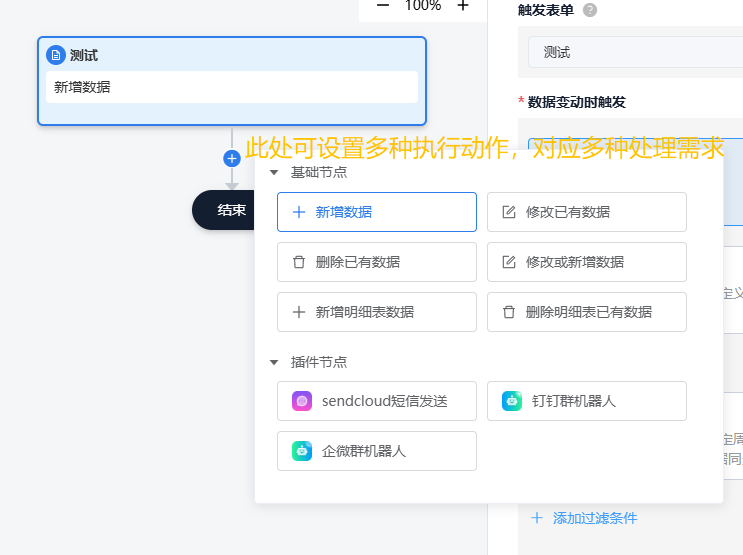Click the 添加过滤条件 link
Screen dimensions: 743x555
click(x=594, y=518)
